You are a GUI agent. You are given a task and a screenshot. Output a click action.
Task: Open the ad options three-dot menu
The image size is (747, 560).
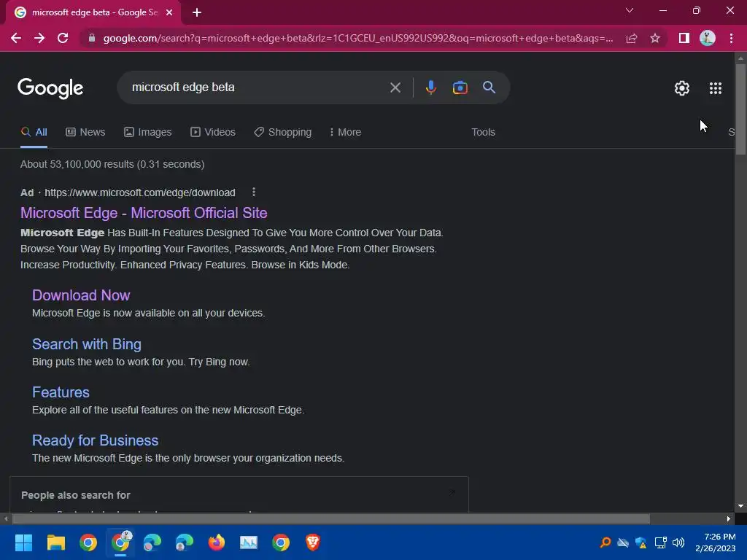coord(253,192)
